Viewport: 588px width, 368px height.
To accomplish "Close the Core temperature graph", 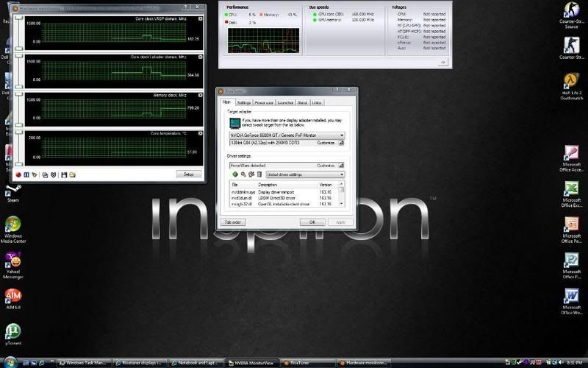I will click(x=200, y=134).
